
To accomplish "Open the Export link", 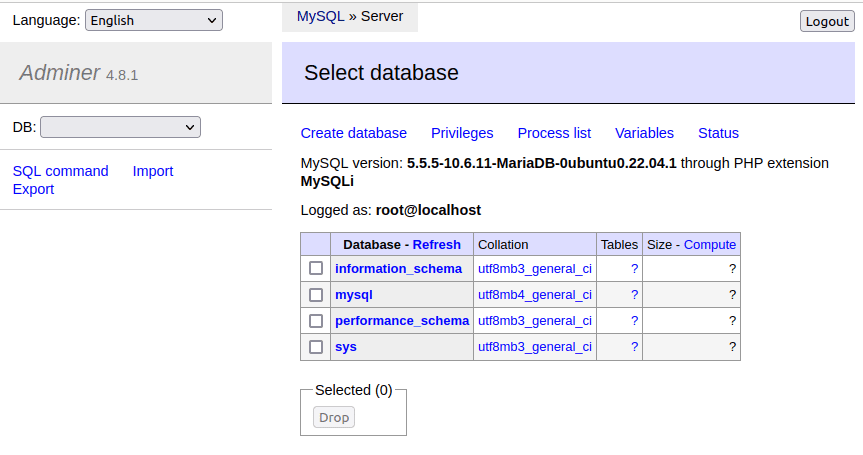I will coord(33,189).
